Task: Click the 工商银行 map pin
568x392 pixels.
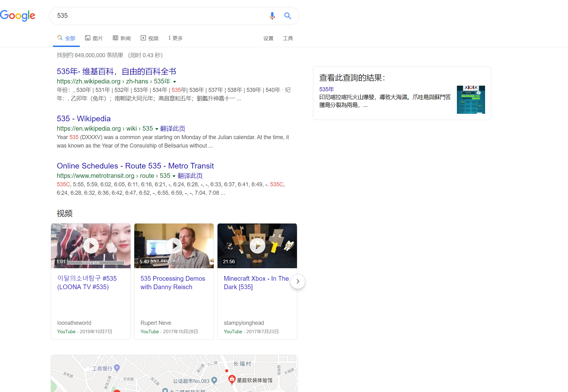Action: 117,368
